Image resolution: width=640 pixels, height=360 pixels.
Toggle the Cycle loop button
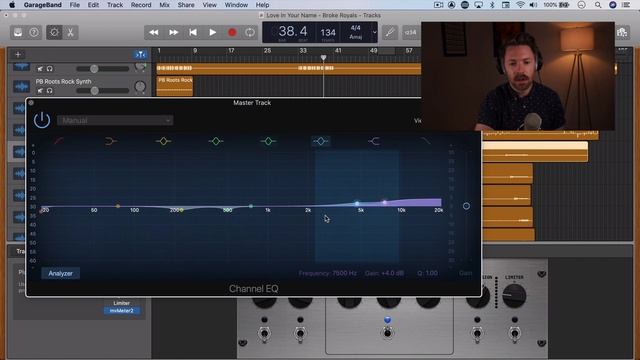(250, 32)
